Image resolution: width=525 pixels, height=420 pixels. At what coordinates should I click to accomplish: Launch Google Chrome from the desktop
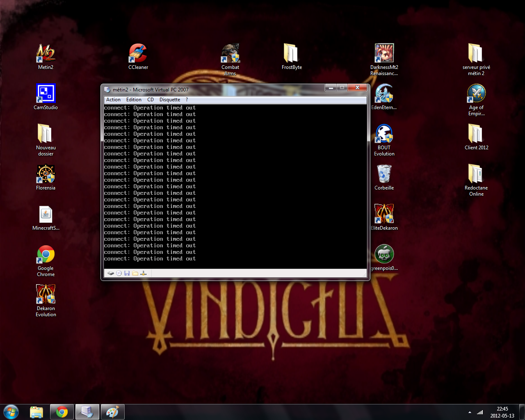[x=46, y=260]
